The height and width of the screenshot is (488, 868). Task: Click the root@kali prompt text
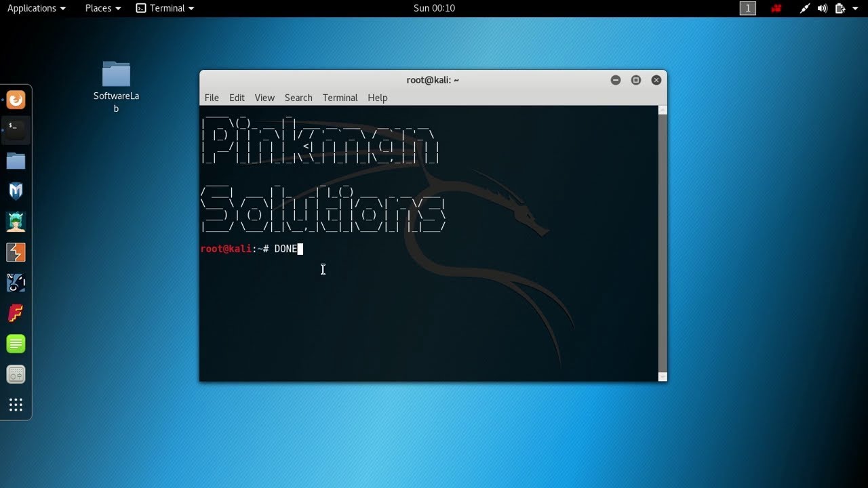(235, 249)
